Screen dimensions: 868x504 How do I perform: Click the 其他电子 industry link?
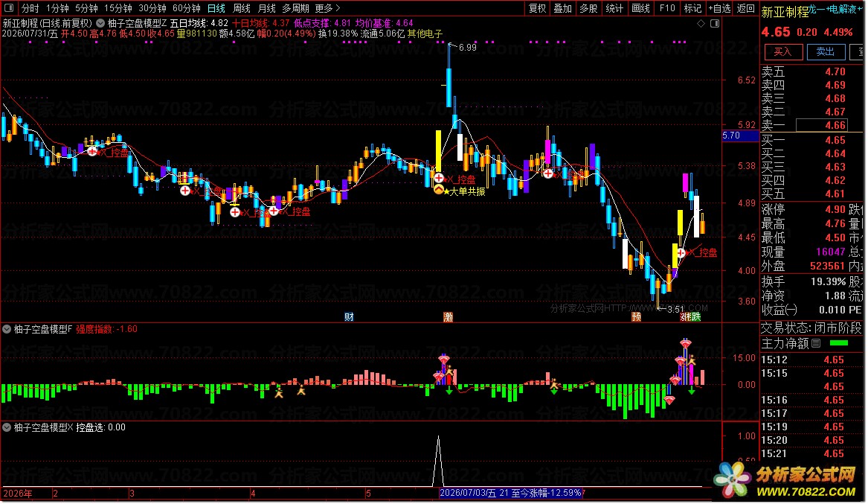(x=425, y=34)
